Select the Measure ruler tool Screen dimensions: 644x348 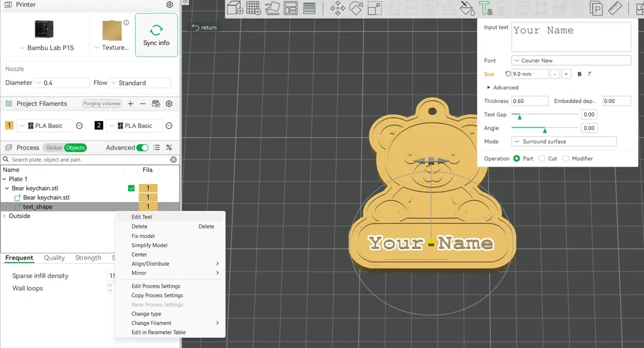point(615,8)
